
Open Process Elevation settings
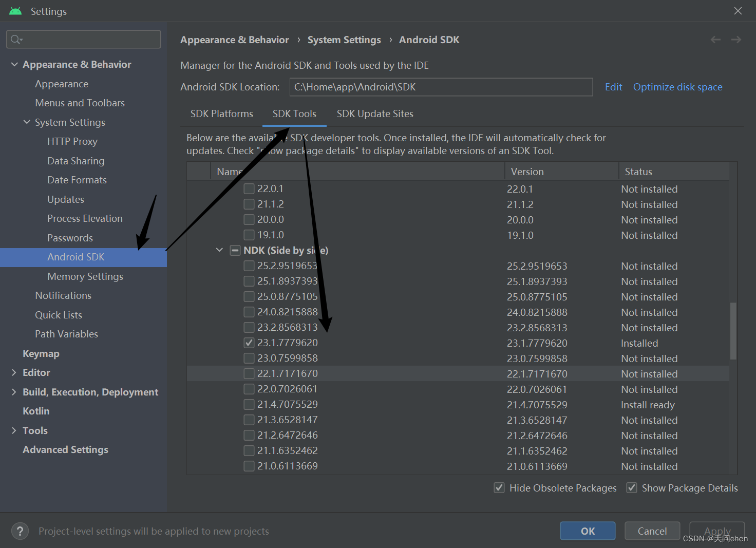click(85, 218)
